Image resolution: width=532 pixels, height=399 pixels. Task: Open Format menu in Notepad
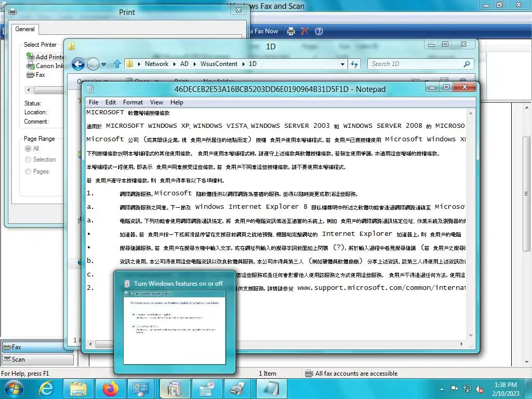132,102
